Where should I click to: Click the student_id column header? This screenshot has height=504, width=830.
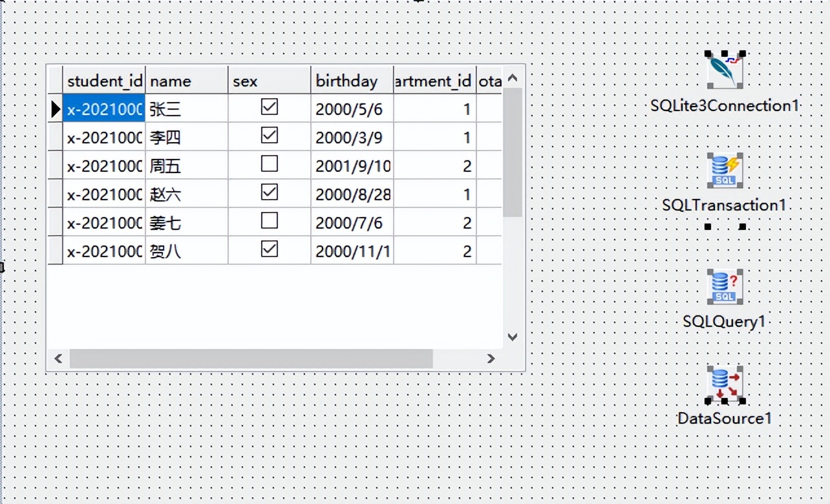105,79
